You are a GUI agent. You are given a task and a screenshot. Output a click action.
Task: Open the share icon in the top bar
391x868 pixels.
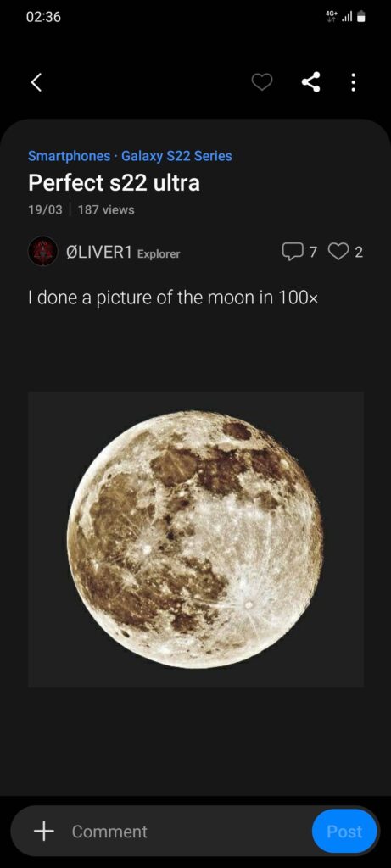point(310,83)
